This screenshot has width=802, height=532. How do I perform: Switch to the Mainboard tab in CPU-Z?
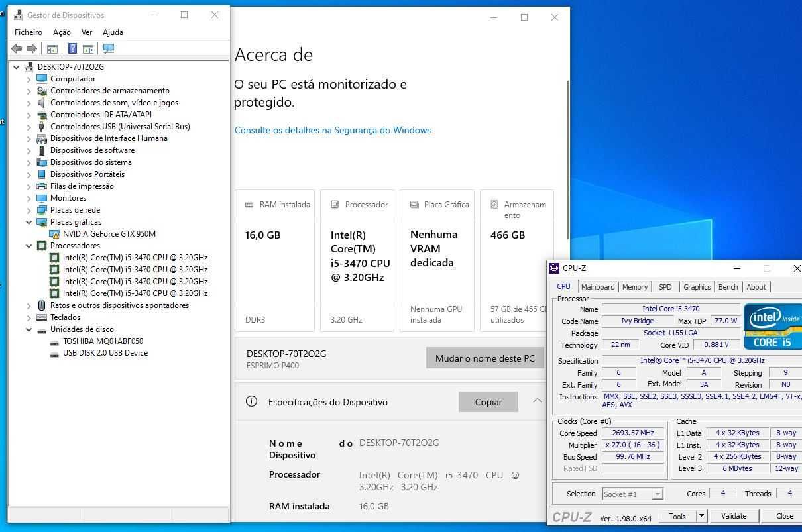598,287
